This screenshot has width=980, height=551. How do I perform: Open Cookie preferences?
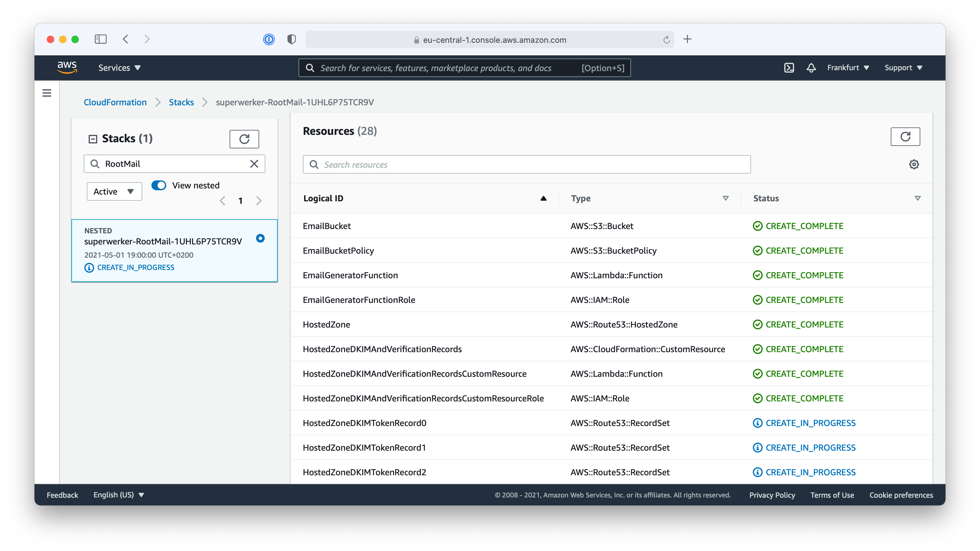click(x=901, y=495)
